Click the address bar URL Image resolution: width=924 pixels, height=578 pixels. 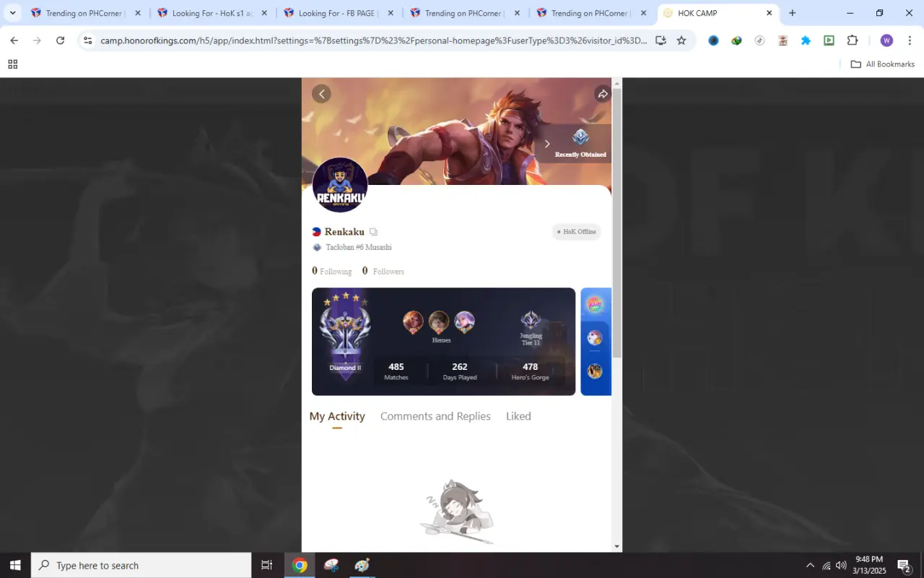tap(373, 40)
